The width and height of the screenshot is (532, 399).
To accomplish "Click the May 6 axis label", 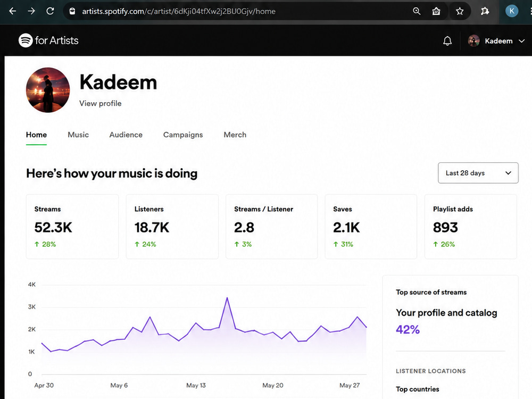I will [x=119, y=385].
